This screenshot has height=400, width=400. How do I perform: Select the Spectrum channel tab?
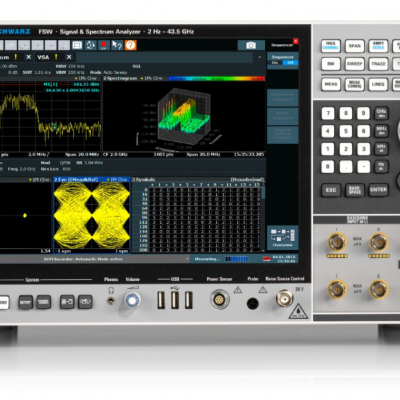click(5, 57)
